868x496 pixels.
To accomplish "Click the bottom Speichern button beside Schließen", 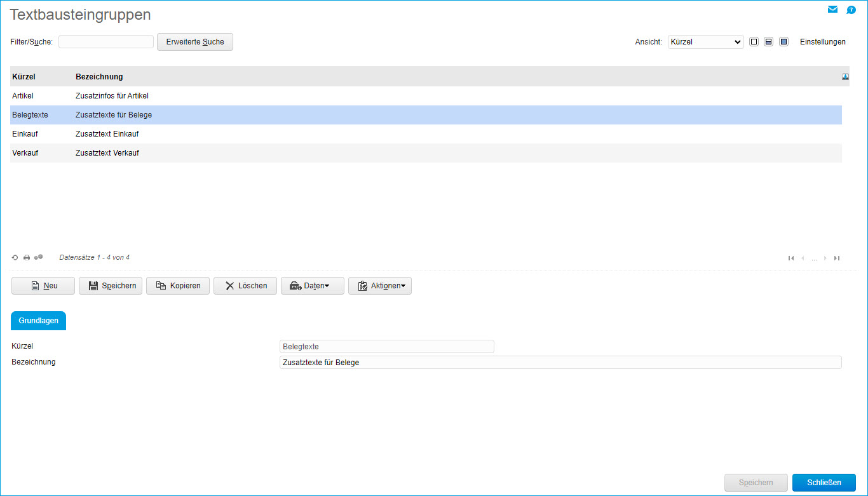I will [x=756, y=483].
